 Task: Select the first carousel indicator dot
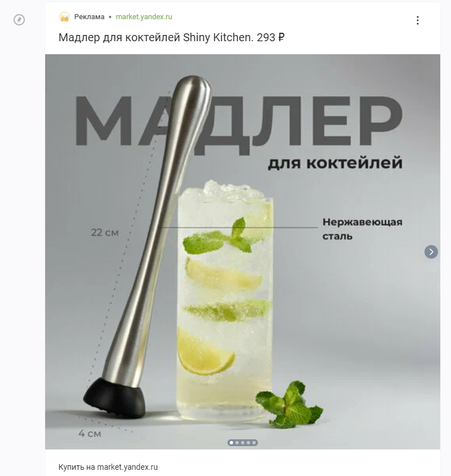coord(231,443)
